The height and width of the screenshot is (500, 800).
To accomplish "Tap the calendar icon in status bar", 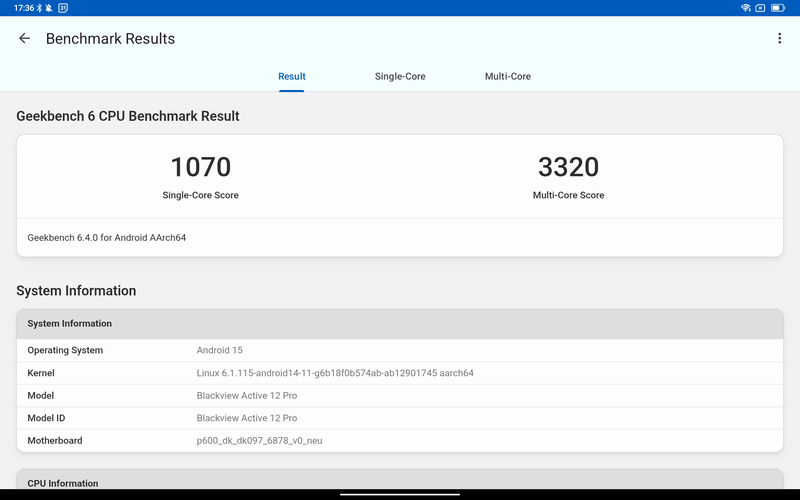I will coord(63,8).
